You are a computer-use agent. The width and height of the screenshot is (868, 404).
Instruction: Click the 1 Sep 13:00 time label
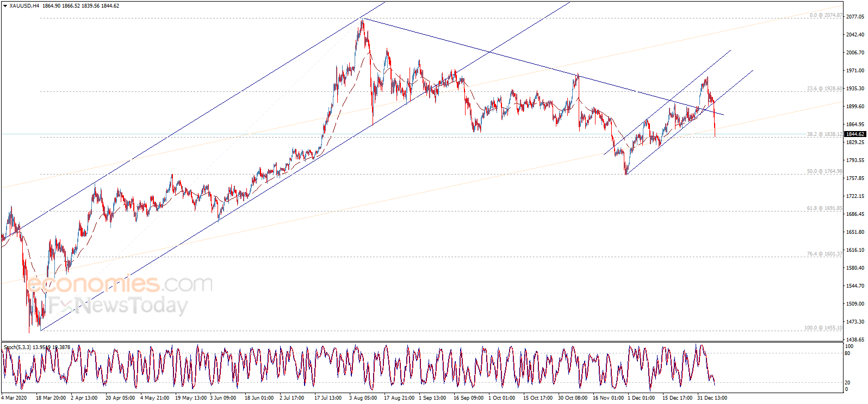[432, 398]
